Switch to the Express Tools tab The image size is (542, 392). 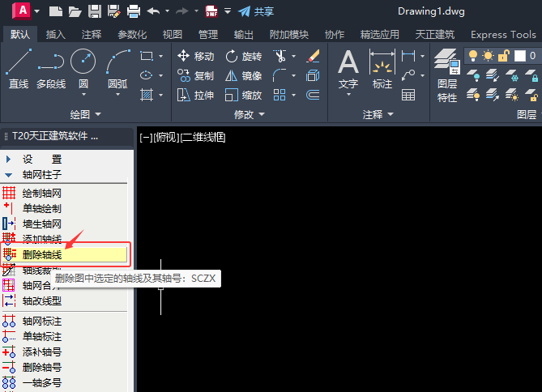(x=503, y=34)
